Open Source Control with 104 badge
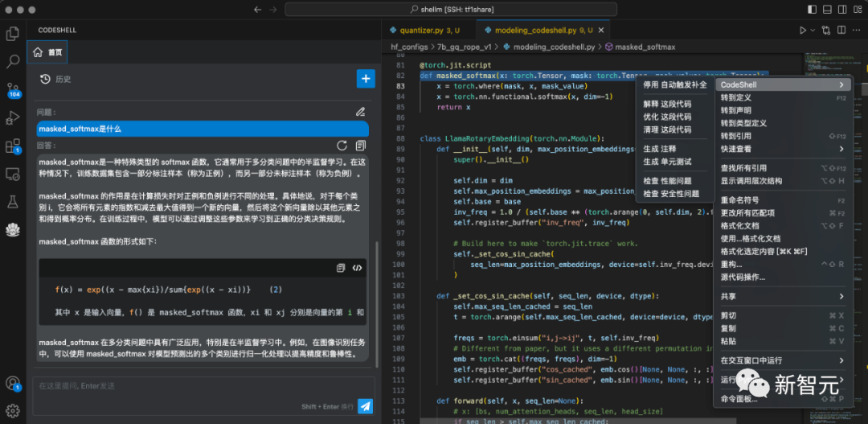 tap(13, 89)
